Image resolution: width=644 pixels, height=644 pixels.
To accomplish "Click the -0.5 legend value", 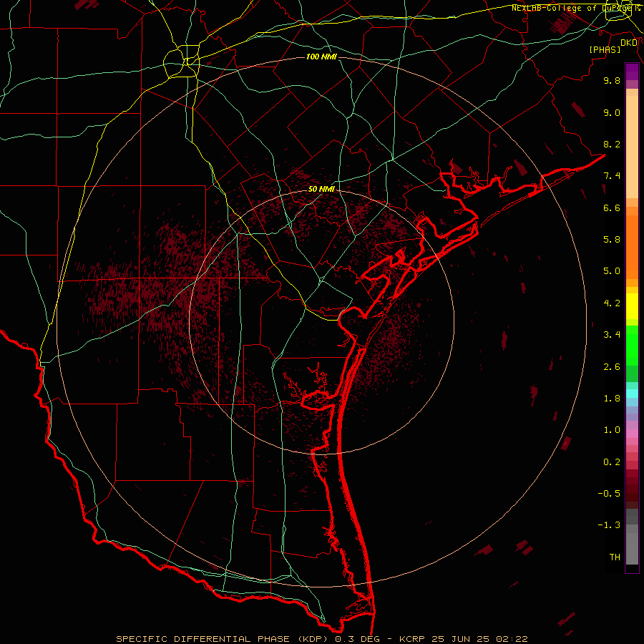I will (x=609, y=494).
